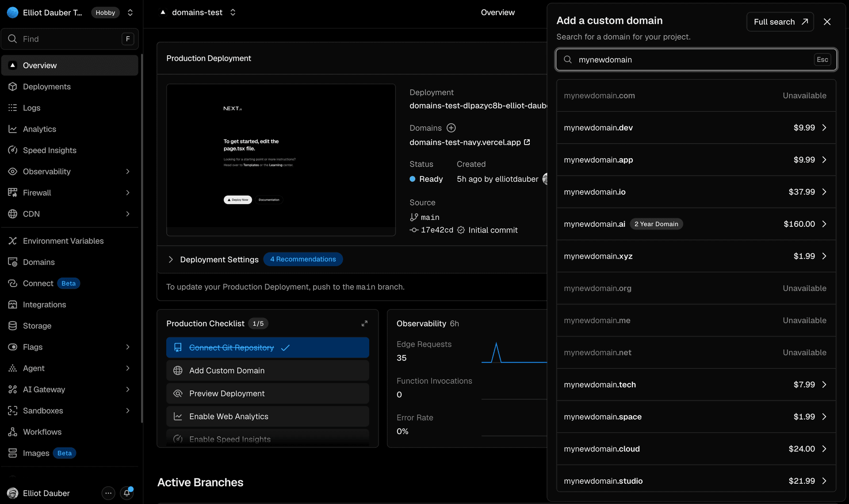The width and height of the screenshot is (849, 504).
Task: Click the Flags toggle icon in sidebar
Action: click(x=13, y=347)
